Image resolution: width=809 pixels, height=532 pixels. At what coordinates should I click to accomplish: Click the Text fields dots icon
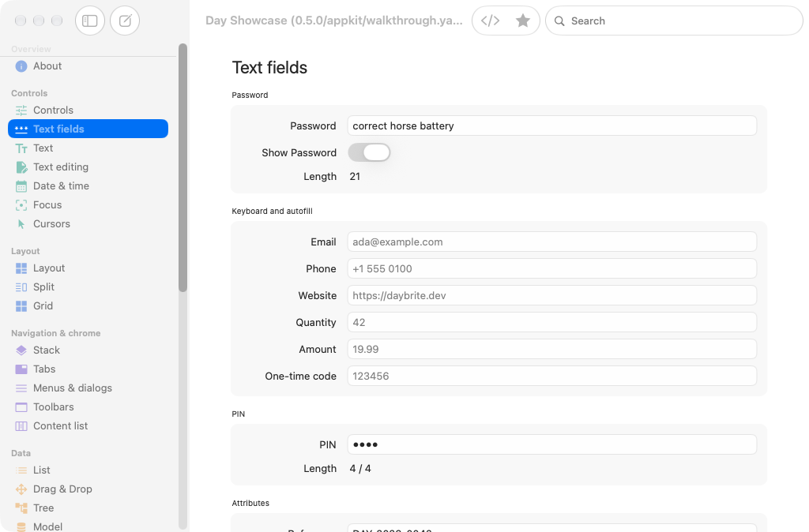21,129
